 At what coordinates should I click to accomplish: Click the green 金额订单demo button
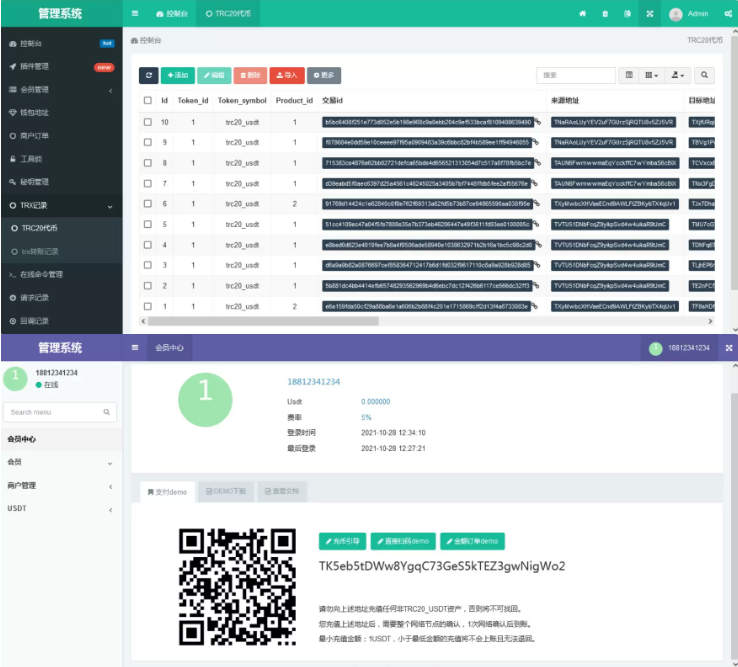(x=473, y=541)
